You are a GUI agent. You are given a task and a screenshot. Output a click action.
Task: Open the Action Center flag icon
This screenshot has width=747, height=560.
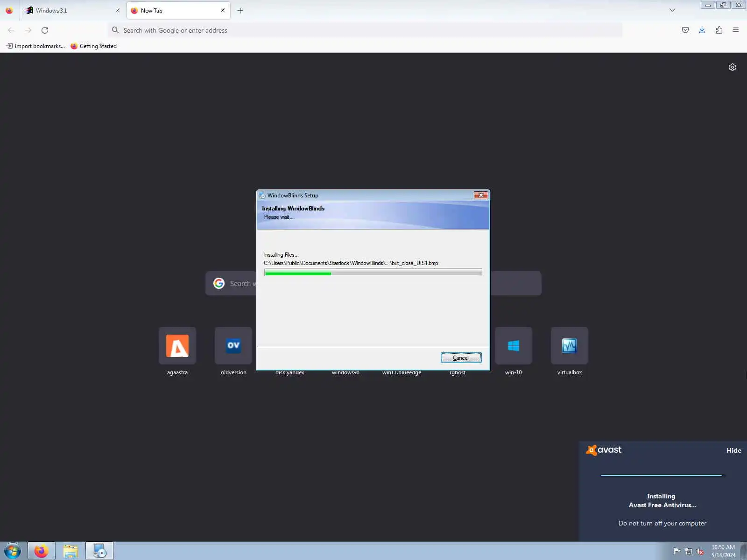point(677,551)
